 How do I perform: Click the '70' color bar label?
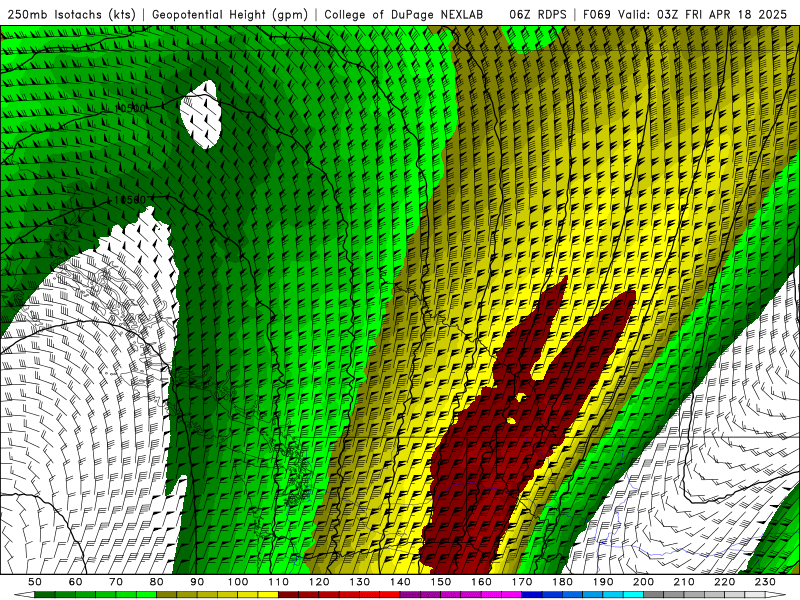click(x=116, y=582)
